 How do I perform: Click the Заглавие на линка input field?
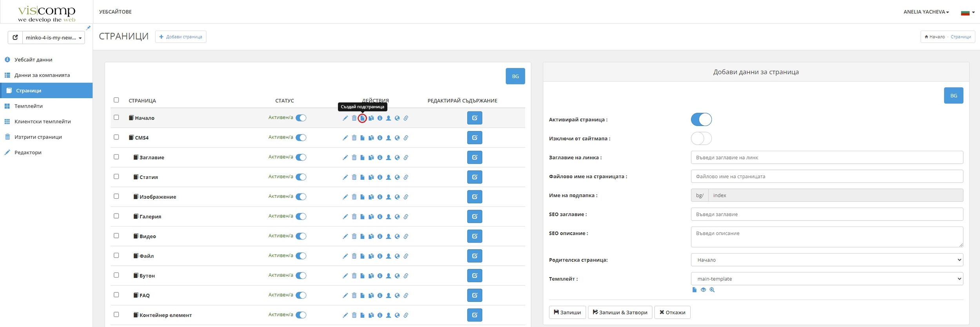(x=827, y=157)
